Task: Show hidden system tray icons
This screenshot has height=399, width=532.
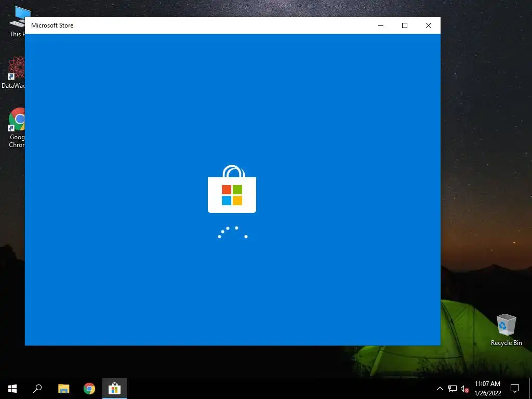Action: point(440,389)
